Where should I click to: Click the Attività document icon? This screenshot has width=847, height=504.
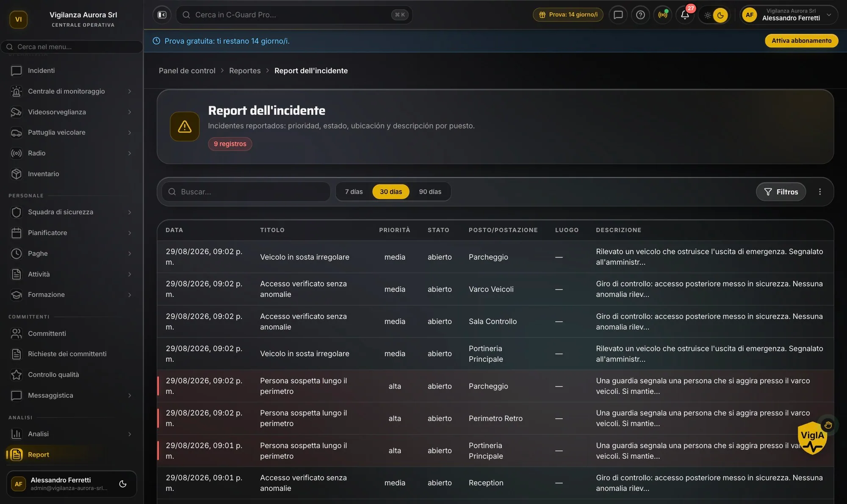(16, 274)
